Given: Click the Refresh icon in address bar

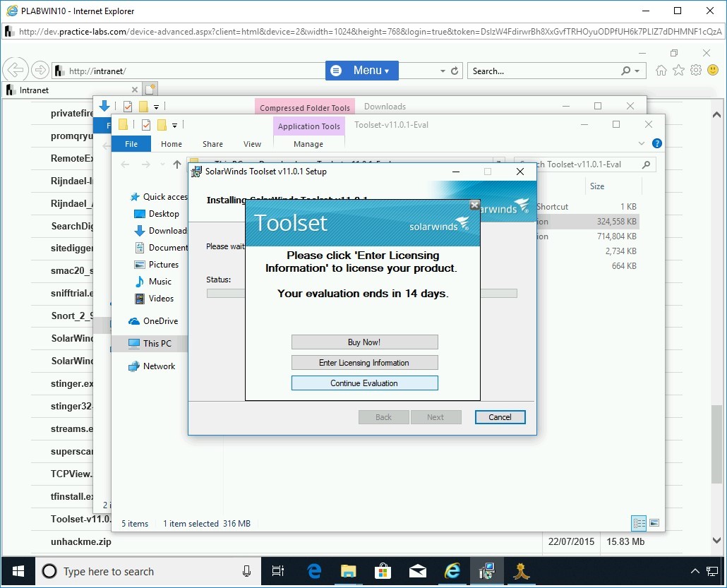Looking at the screenshot, I should click(x=455, y=71).
